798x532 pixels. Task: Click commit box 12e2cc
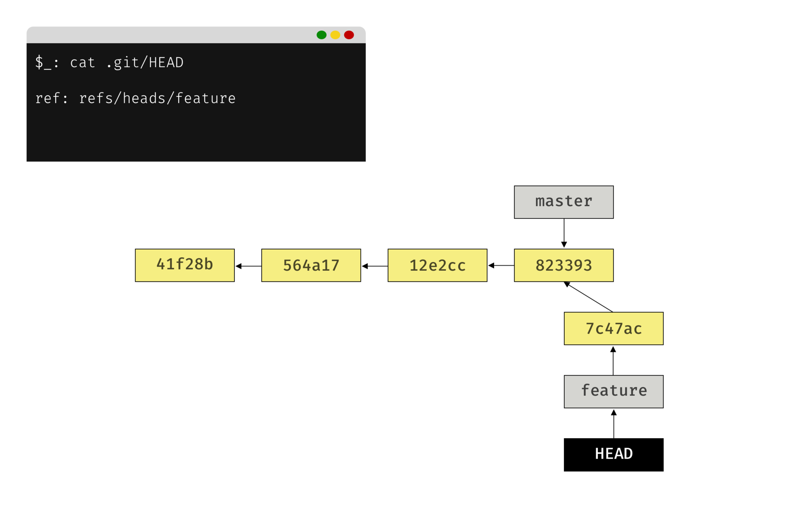tap(437, 265)
